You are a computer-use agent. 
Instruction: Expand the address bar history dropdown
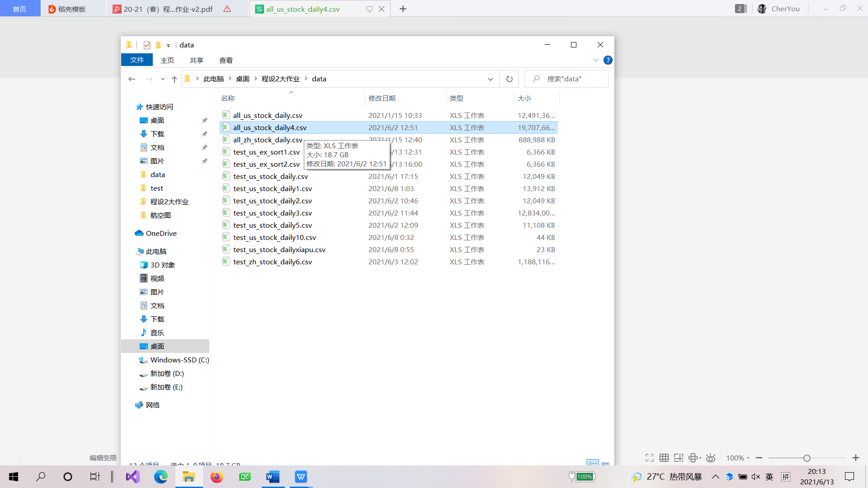tap(490, 79)
